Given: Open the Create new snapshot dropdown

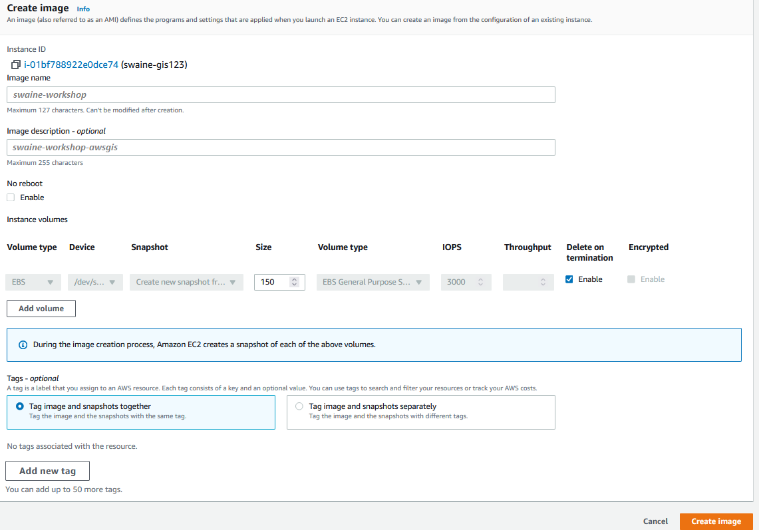Looking at the screenshot, I should [x=186, y=282].
